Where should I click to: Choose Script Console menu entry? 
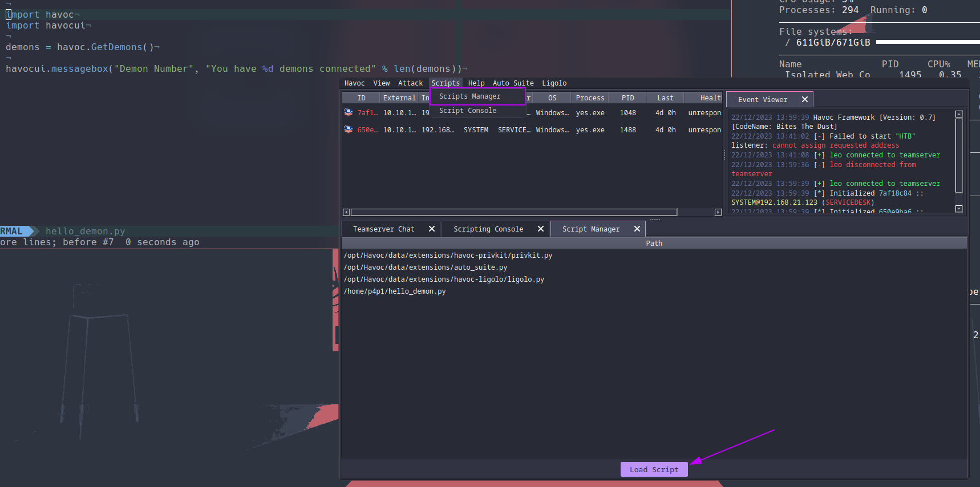467,111
